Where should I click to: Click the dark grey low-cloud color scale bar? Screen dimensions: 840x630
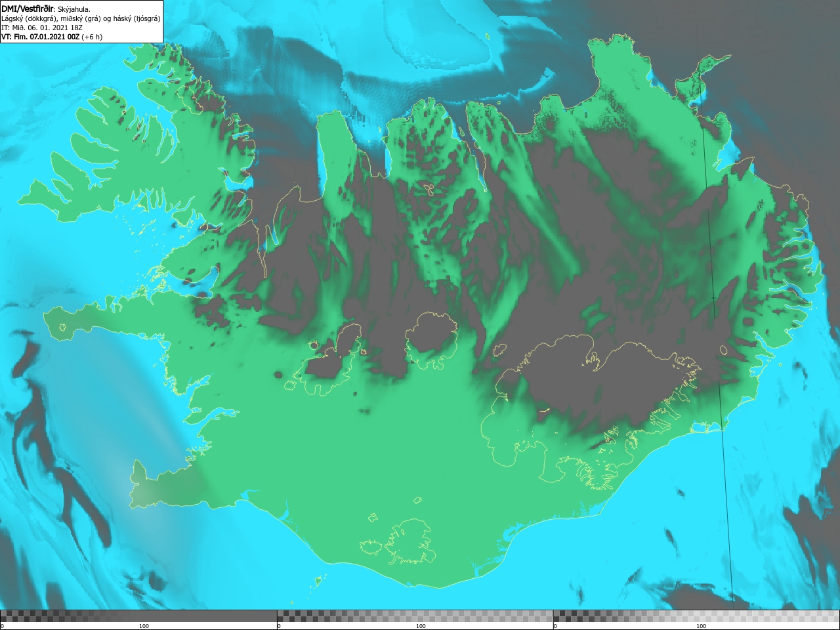pyautogui.click(x=138, y=616)
